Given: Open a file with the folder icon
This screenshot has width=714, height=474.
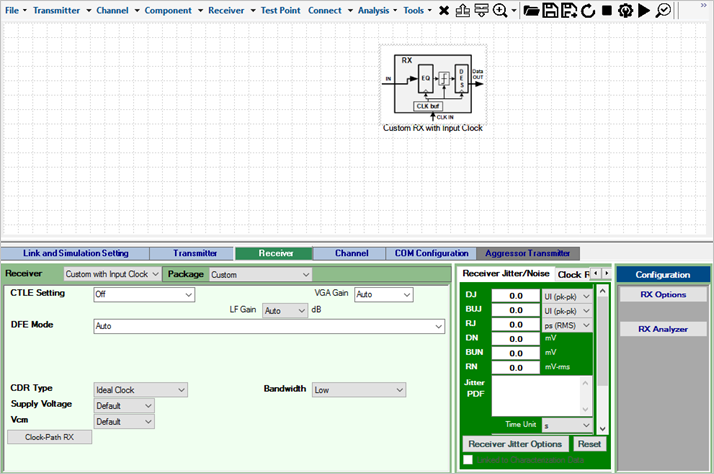Looking at the screenshot, I should click(531, 10).
